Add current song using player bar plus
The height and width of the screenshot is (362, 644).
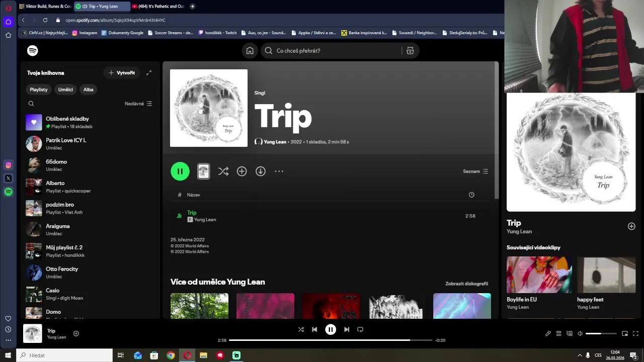coord(76,333)
